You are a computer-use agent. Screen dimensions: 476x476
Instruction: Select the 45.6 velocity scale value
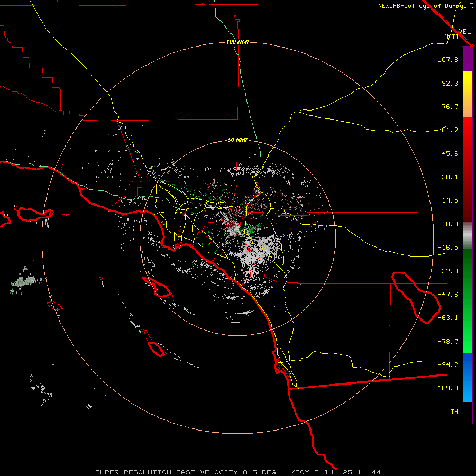point(450,153)
